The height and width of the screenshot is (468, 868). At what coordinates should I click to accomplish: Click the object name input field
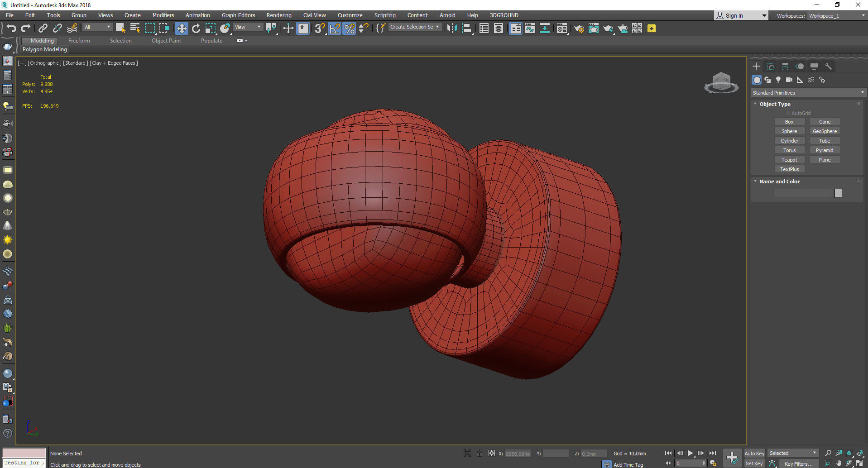point(803,193)
